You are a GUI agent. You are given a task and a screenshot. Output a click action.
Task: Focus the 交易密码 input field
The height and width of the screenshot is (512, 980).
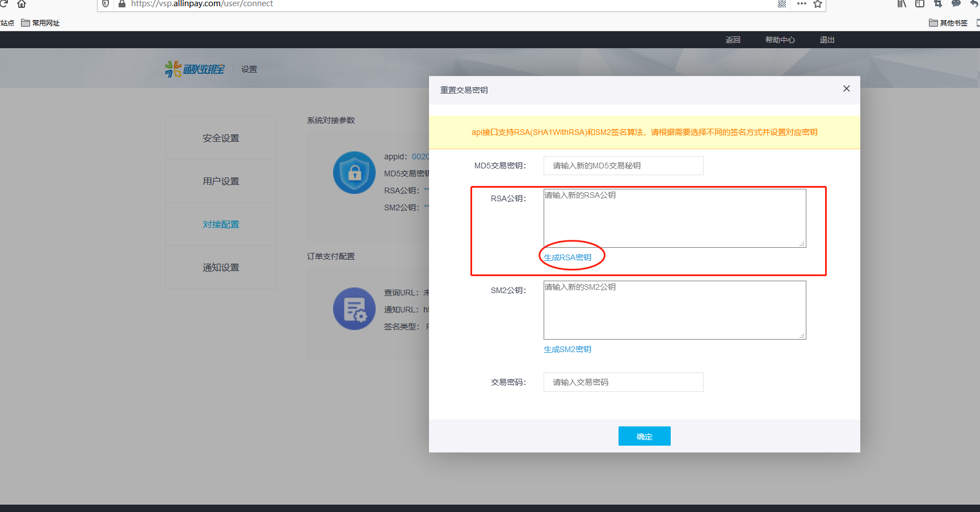point(623,382)
